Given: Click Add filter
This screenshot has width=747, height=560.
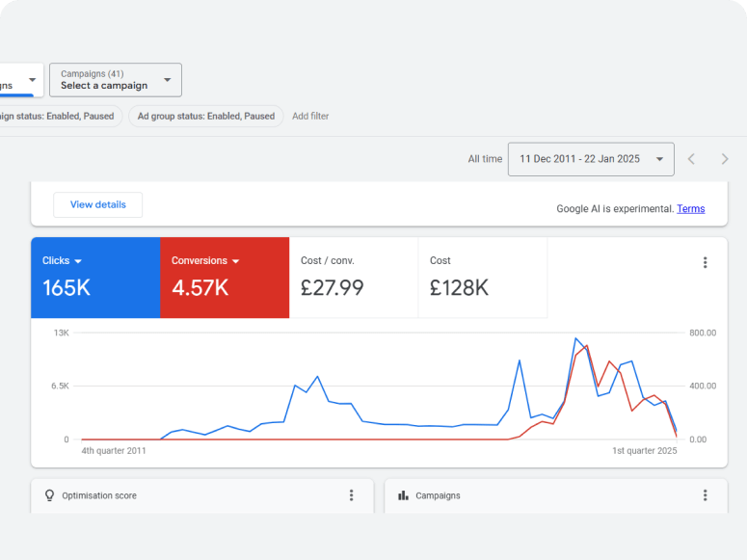Looking at the screenshot, I should click(x=310, y=117).
